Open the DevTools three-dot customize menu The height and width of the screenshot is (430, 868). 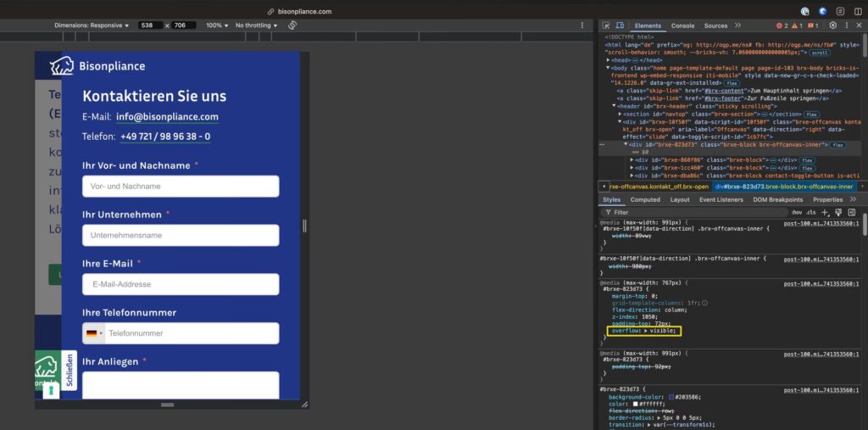pos(846,25)
